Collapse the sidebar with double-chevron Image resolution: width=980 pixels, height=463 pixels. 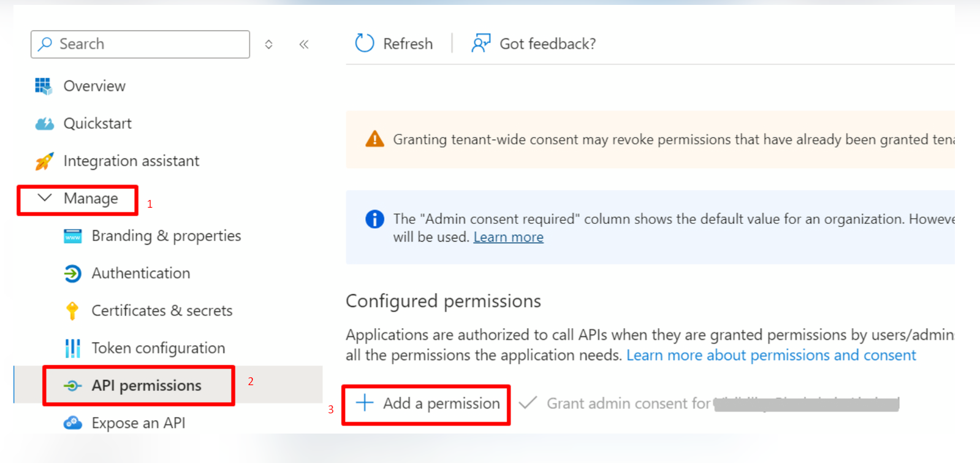(x=304, y=44)
